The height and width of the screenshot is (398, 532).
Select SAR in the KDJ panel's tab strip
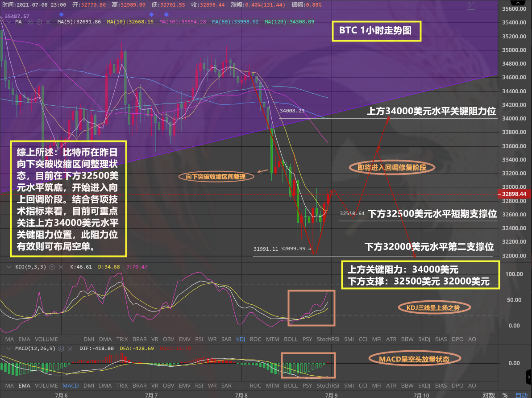pyautogui.click(x=226, y=339)
